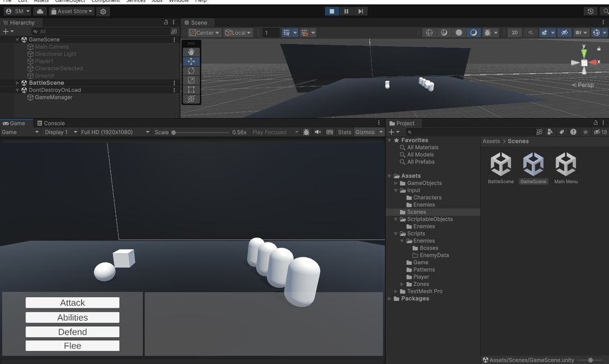The width and height of the screenshot is (609, 364).
Task: Toggle the Stats overlay in Game view
Action: tap(345, 132)
